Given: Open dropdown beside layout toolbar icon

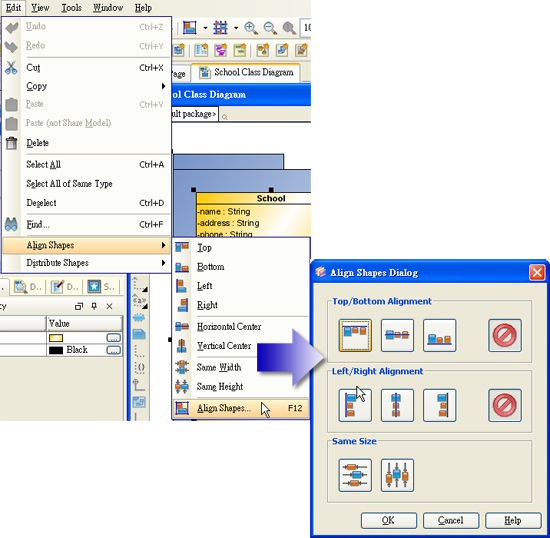Looking at the screenshot, I should point(205,28).
